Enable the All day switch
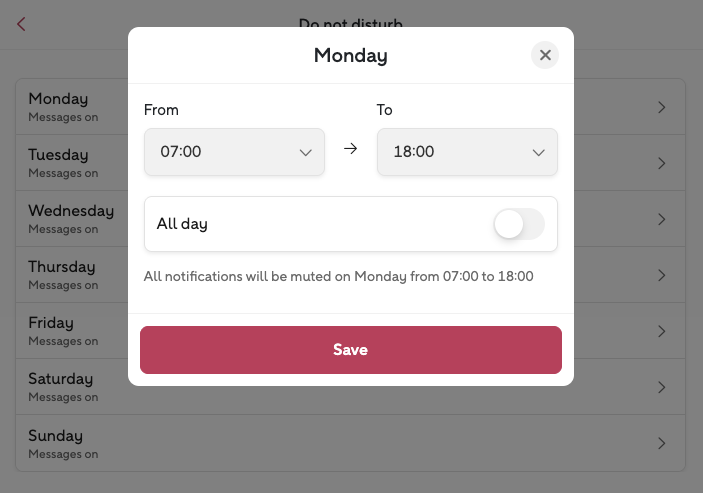The height and width of the screenshot is (493, 703). pos(519,224)
